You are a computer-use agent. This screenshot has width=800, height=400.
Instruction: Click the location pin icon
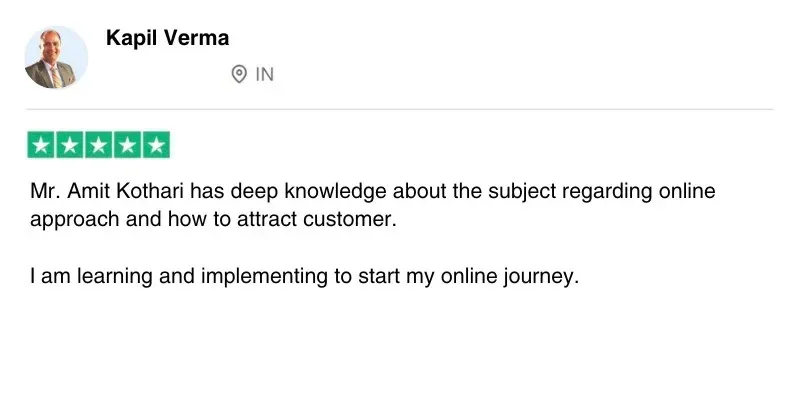click(x=239, y=74)
